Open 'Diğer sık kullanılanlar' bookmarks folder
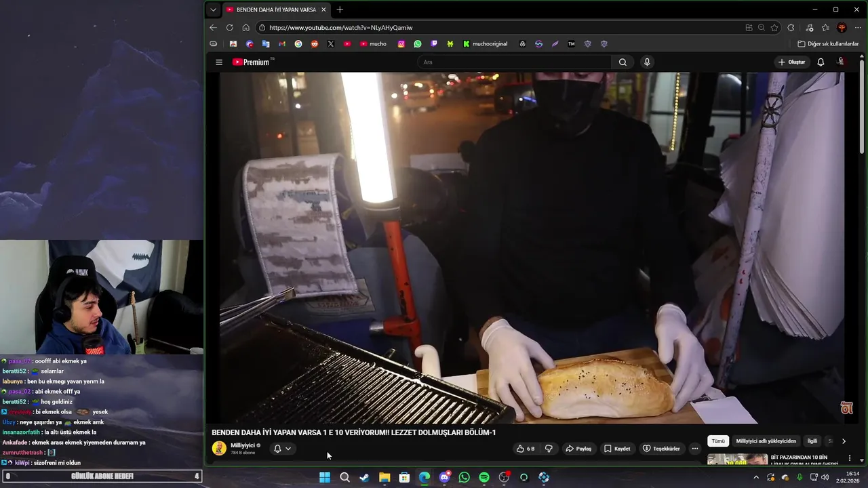This screenshot has width=868, height=488. [x=828, y=44]
